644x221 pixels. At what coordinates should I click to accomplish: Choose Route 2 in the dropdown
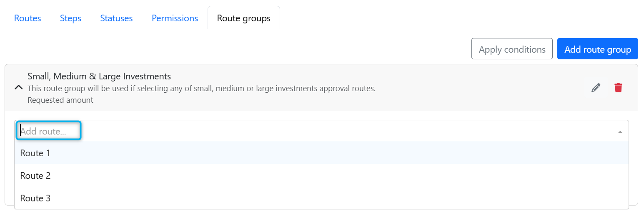click(321, 175)
